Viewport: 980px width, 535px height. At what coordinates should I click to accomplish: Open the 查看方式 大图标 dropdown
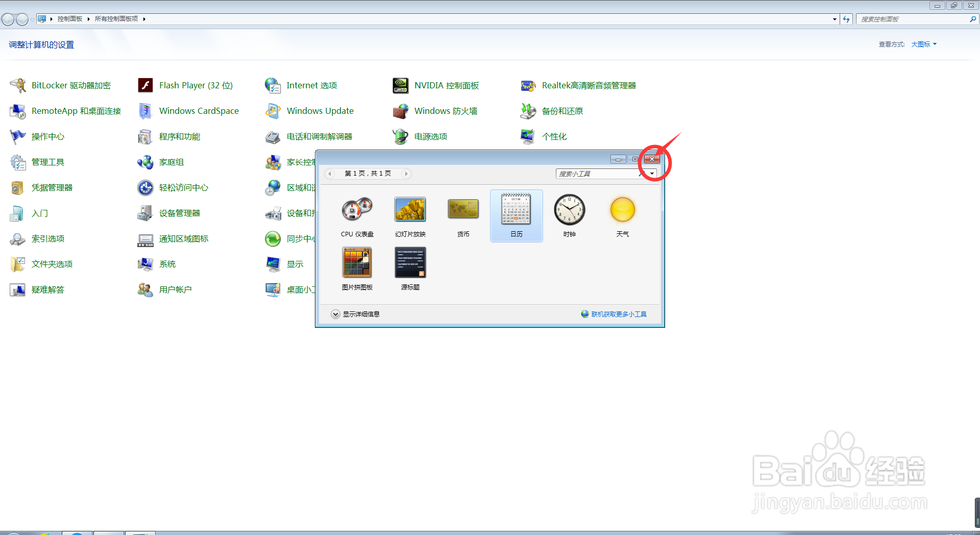click(924, 44)
